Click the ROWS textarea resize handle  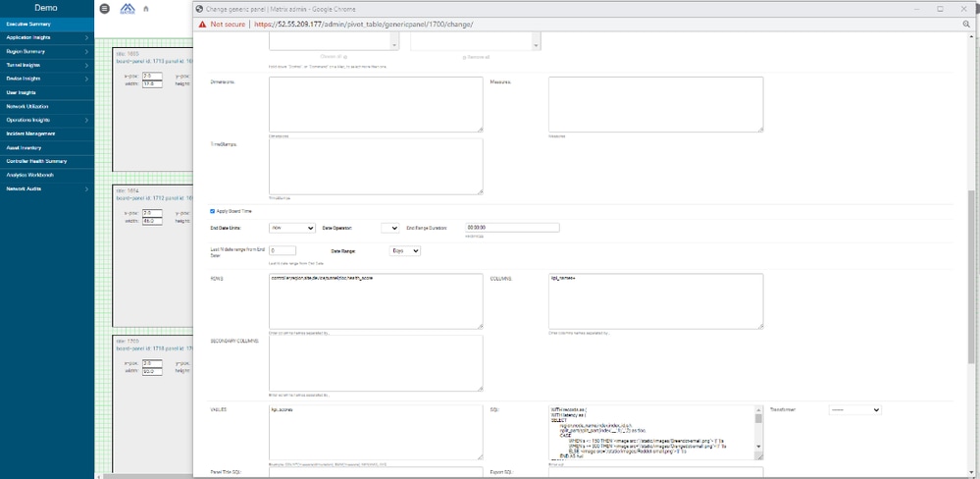(480, 325)
